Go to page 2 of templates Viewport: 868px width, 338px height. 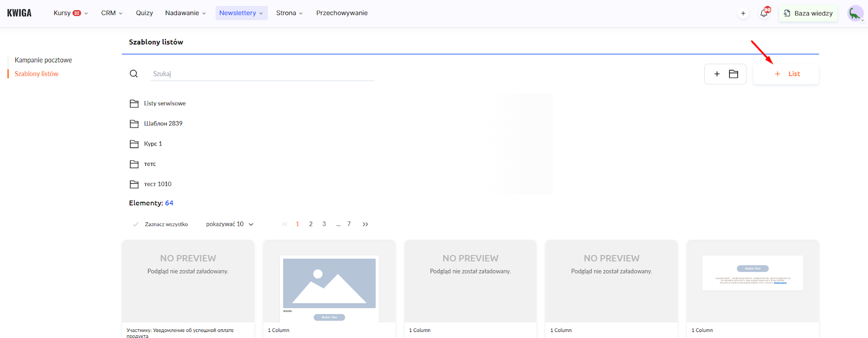(311, 224)
